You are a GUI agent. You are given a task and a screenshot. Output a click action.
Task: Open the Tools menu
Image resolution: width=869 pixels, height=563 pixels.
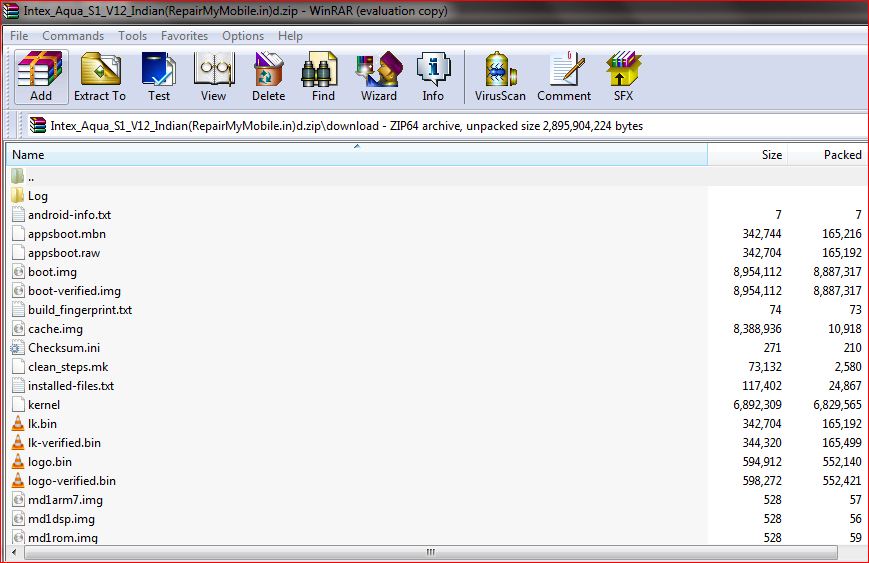132,35
